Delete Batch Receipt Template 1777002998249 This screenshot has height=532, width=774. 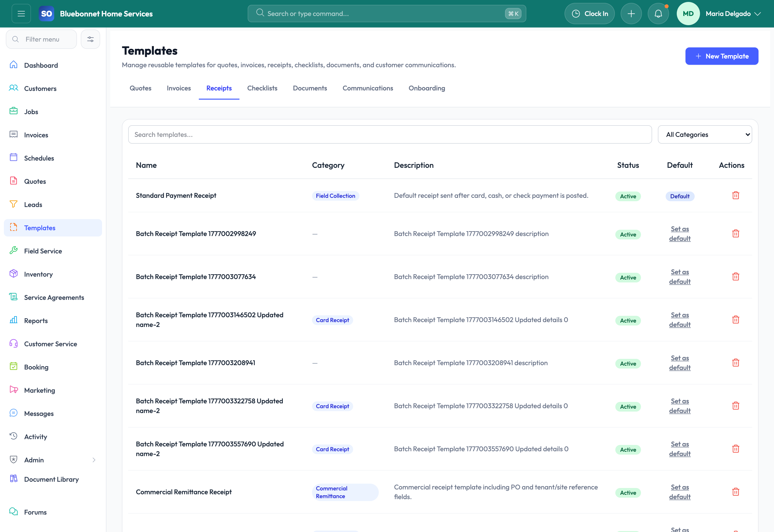click(735, 234)
